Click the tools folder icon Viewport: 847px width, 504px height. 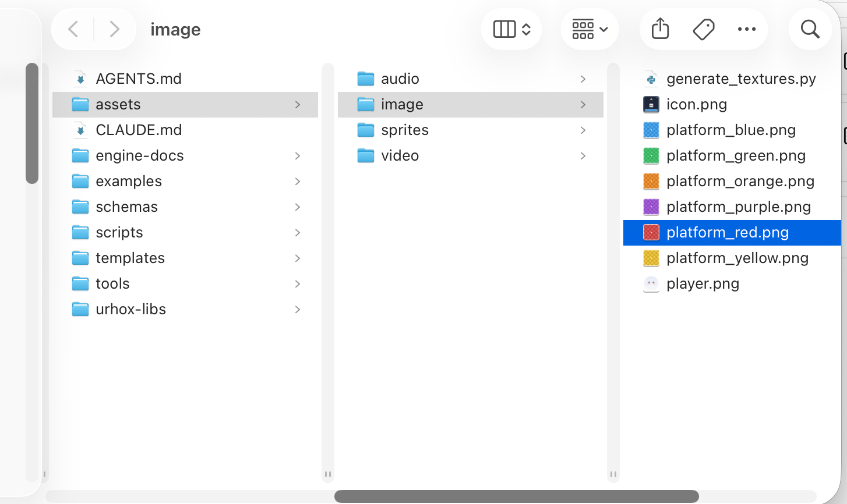coord(80,283)
